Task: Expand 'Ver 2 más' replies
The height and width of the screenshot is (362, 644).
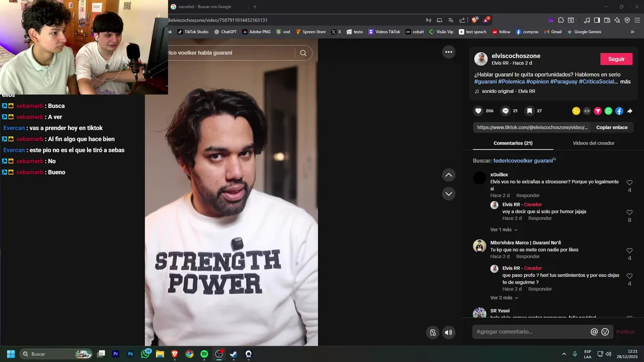Action: 504,298
